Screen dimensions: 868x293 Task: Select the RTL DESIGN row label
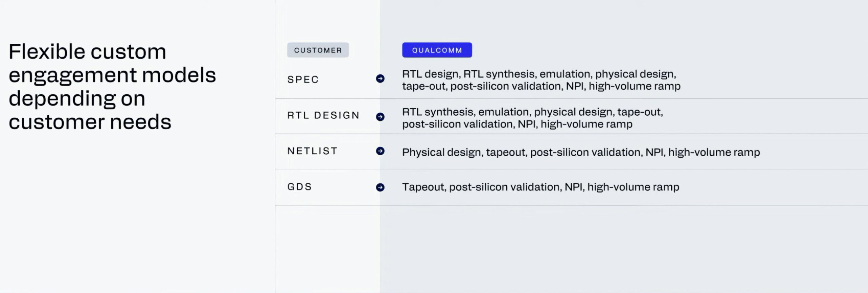(x=323, y=115)
